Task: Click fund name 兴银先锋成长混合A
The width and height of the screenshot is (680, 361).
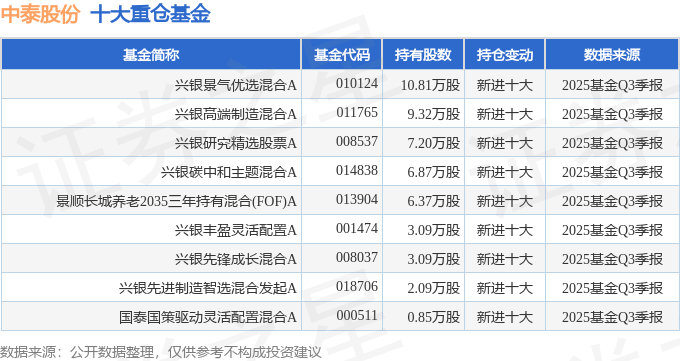Action: 235,259
